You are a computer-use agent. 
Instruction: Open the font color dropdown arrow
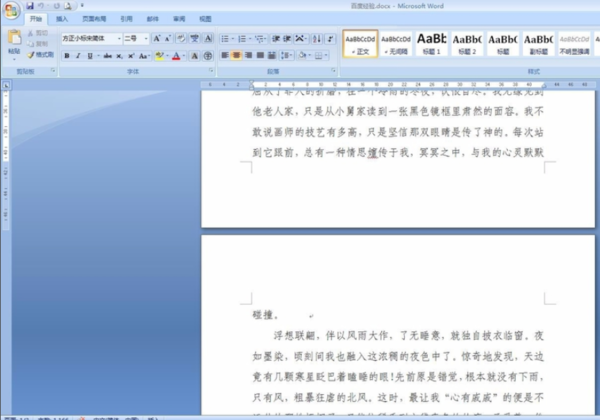tap(184, 56)
